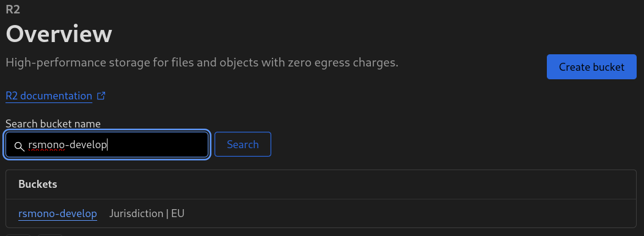Image resolution: width=644 pixels, height=236 pixels.
Task: Click the second partially visible button below the bucket list
Action: pos(49,235)
